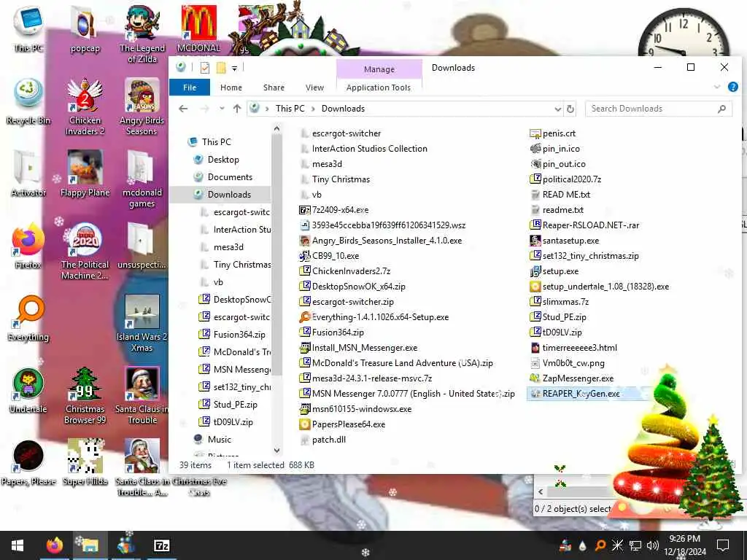Open Customize Quick Access Toolbar dropdown
747x560 pixels.
(234, 69)
